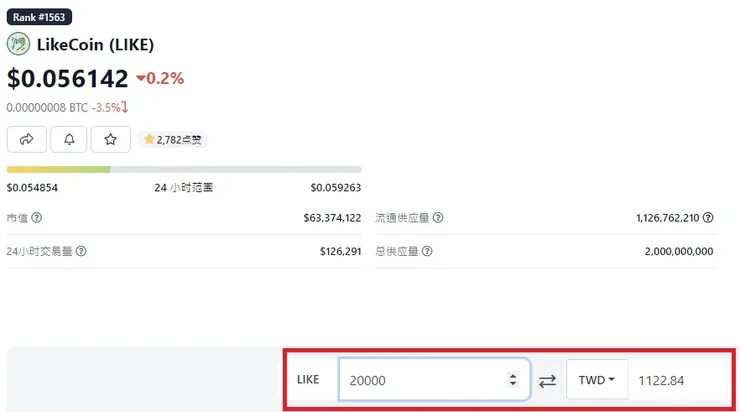740x412 pixels.
Task: Open the total supply help question icon
Action: pyautogui.click(x=427, y=251)
